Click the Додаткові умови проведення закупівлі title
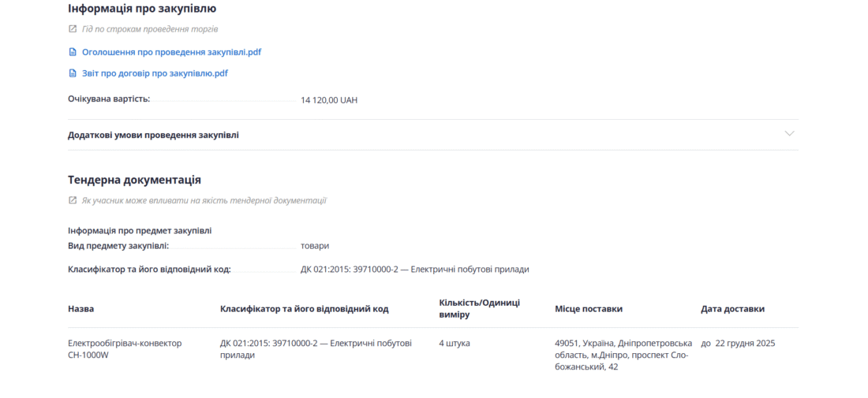868x398 pixels. click(153, 135)
